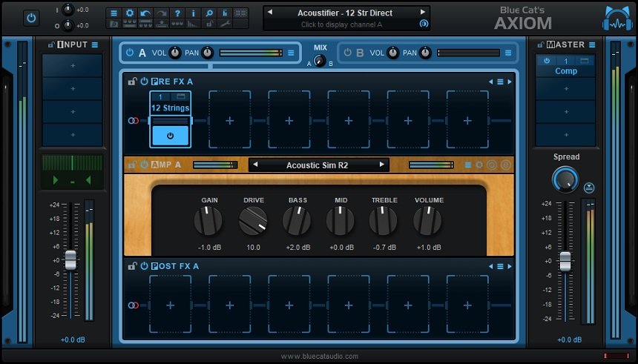Click the camera snapshot icon in toolbar
The image size is (638, 364).
114,24
